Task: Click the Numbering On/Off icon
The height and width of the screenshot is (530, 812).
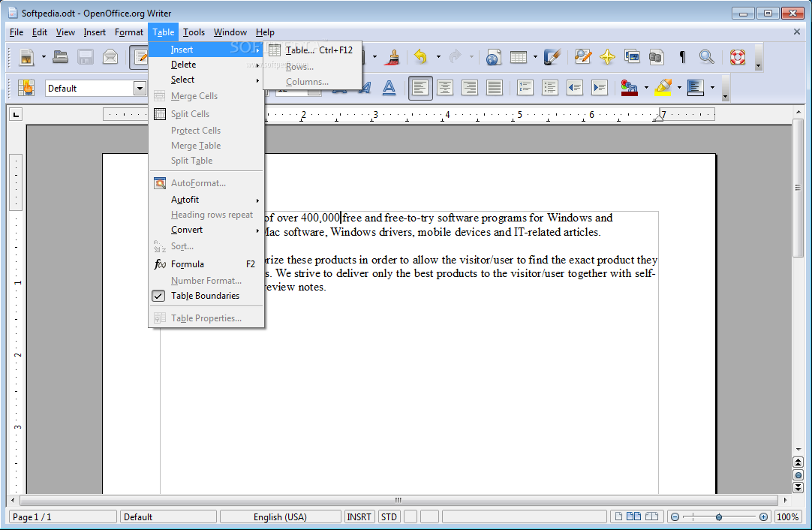Action: 525,88
